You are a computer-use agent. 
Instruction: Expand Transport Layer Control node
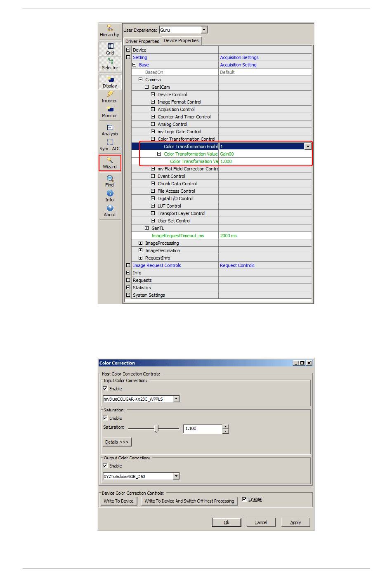pyautogui.click(x=153, y=213)
